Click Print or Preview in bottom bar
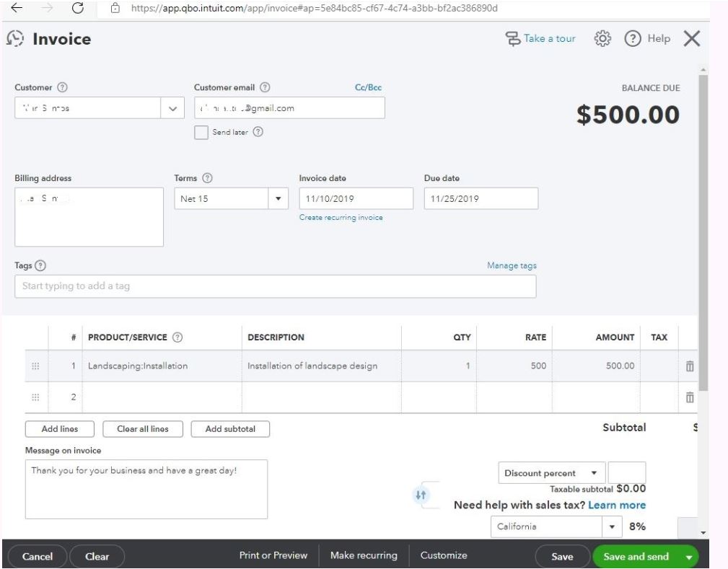This screenshot has height=569, width=728. tap(273, 555)
